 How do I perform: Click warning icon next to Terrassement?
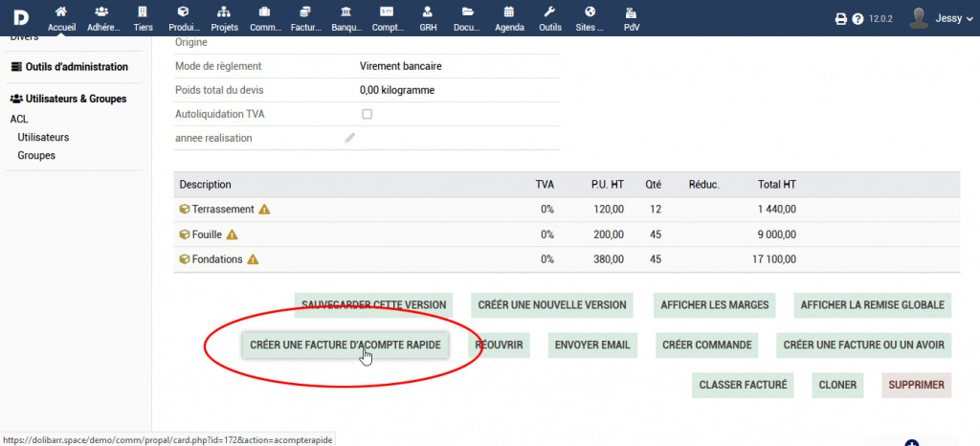pos(265,210)
